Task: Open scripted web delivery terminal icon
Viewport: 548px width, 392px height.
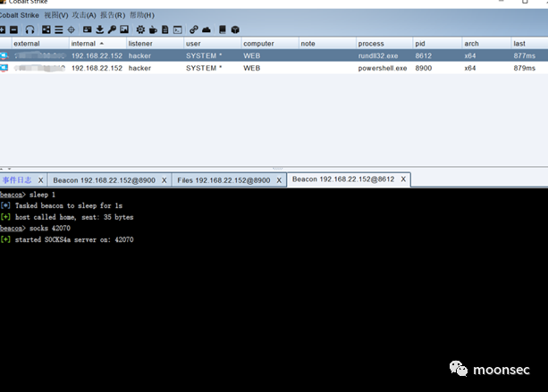Action: (178, 29)
